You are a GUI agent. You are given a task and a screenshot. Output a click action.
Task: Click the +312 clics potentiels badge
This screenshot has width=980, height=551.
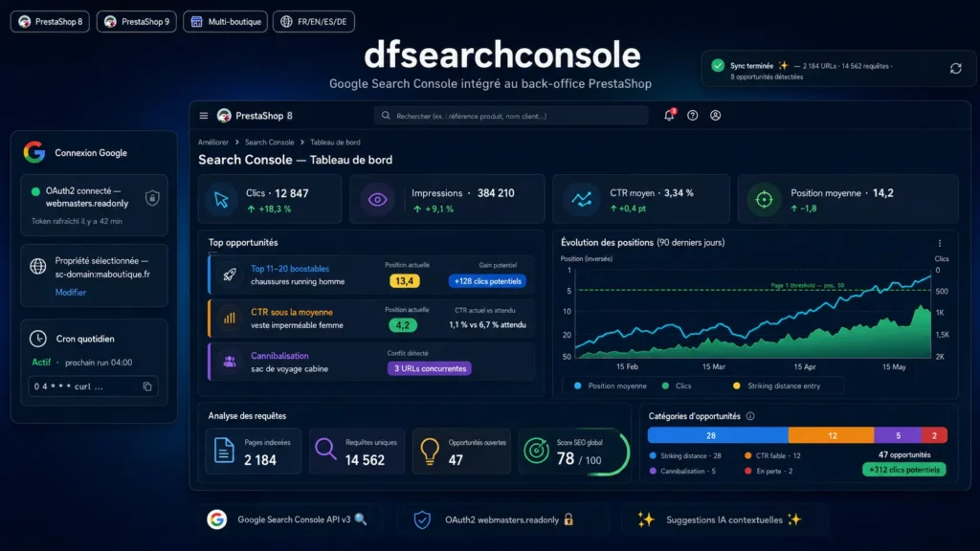click(x=904, y=470)
